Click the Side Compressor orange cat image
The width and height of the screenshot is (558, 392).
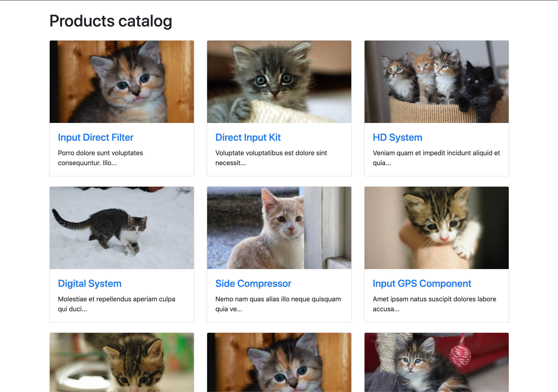pos(279,228)
